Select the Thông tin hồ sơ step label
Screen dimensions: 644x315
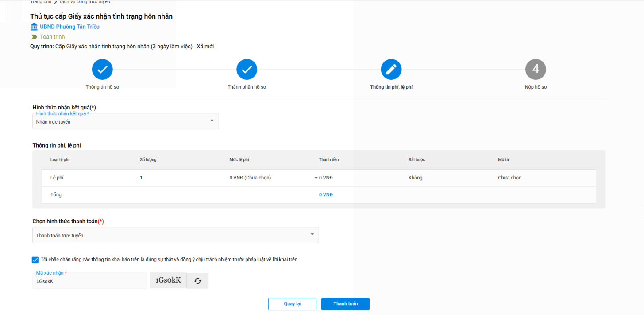[102, 87]
